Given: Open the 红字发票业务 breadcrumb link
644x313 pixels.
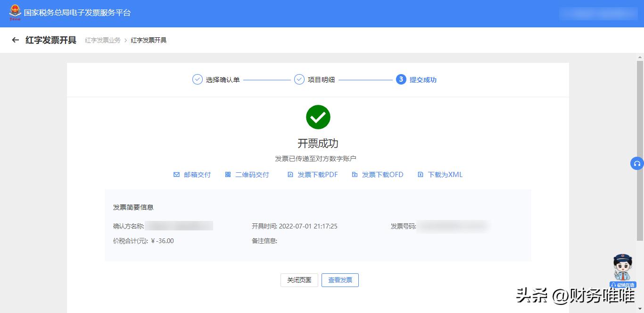Looking at the screenshot, I should click(102, 40).
